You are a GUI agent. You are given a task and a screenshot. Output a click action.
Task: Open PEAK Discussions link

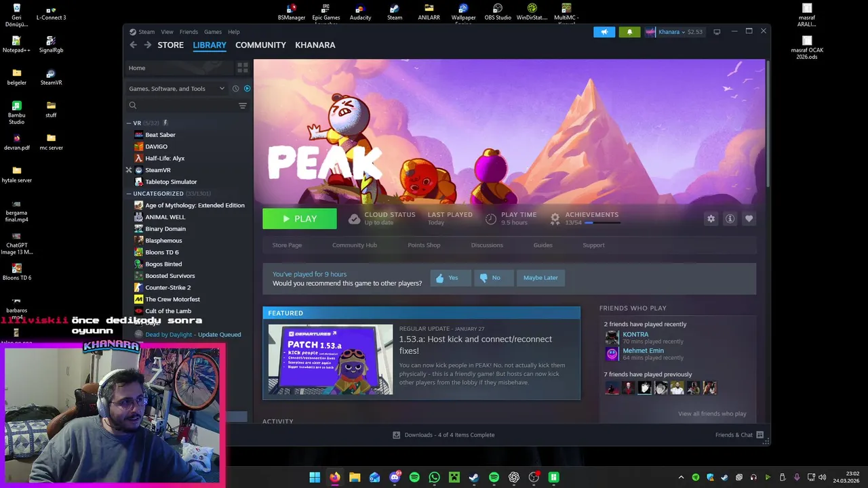[487, 245]
